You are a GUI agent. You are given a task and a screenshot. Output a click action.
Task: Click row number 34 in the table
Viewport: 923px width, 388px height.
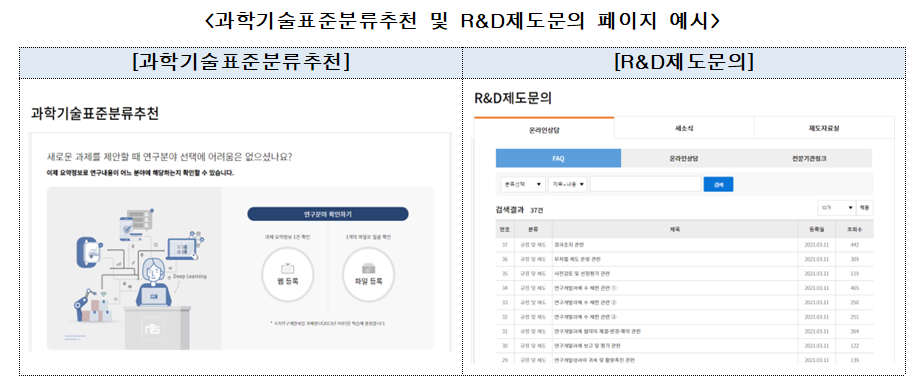click(x=504, y=288)
